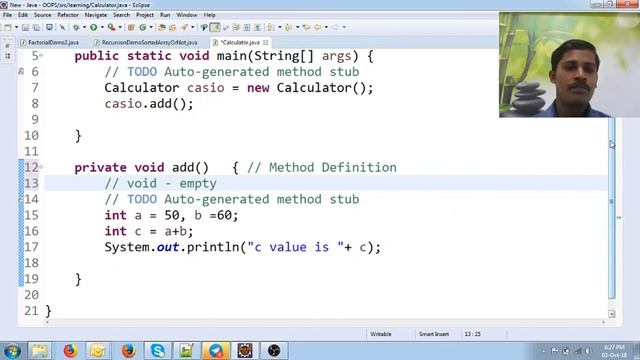Click the Save toolbar icon
The image size is (640, 360).
[x=25, y=27]
